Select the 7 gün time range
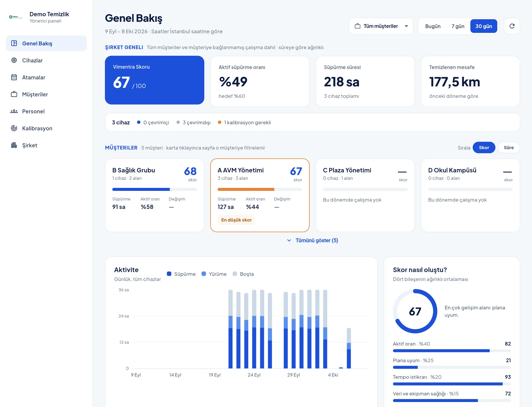The width and height of the screenshot is (532, 407). (x=458, y=26)
